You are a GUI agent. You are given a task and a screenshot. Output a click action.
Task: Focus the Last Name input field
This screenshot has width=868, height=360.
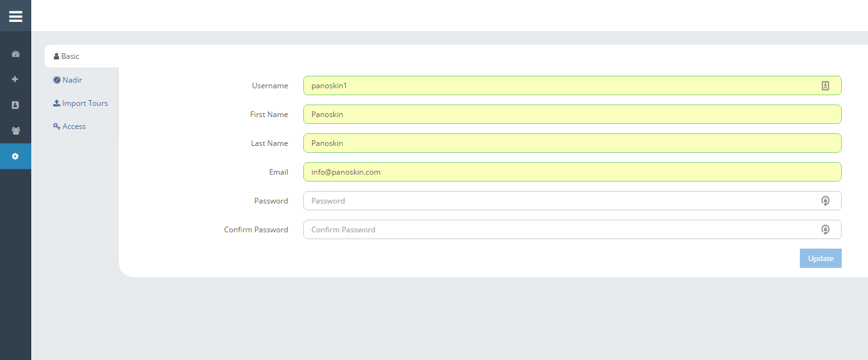[x=572, y=143]
